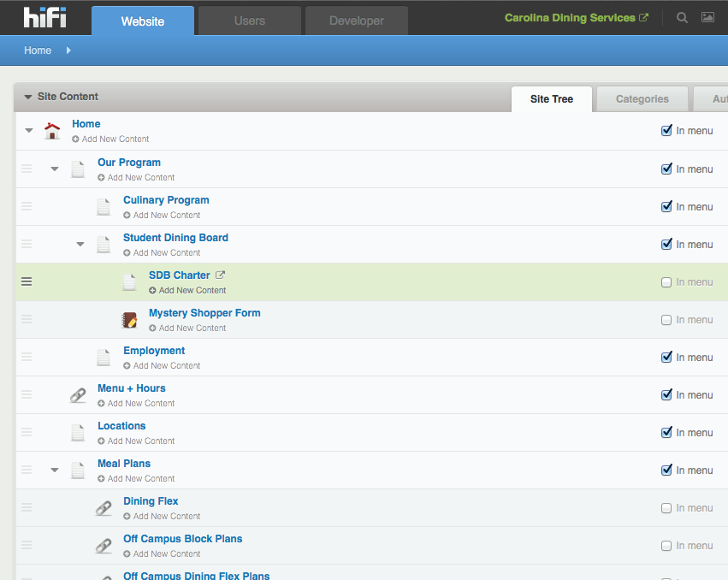Uncheck In menu for Our Program
Screen dimensions: 728x580
[666, 169]
